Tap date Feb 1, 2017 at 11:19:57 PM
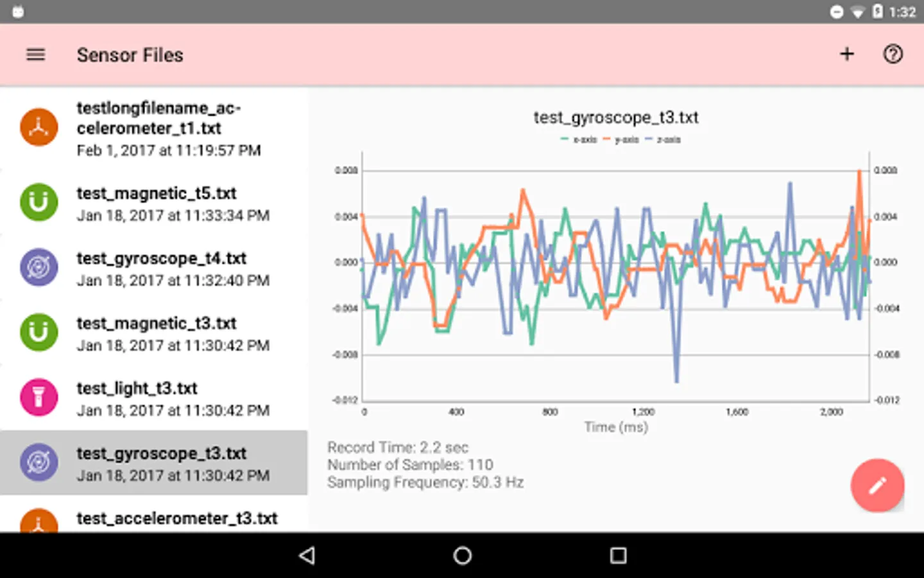Image resolution: width=924 pixels, height=578 pixels. 169,150
